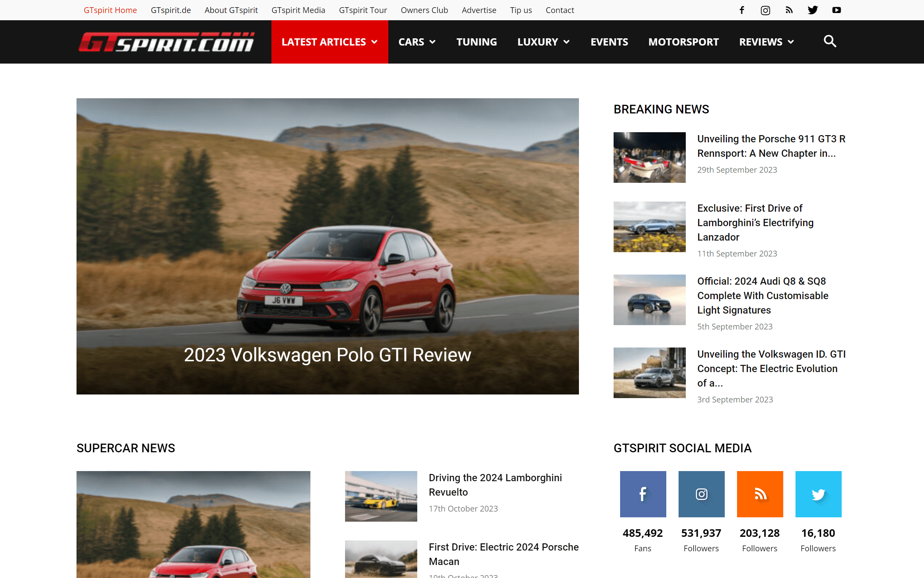The image size is (924, 578).
Task: Click the Porsche 911 GT3 R thumbnail
Action: [649, 158]
